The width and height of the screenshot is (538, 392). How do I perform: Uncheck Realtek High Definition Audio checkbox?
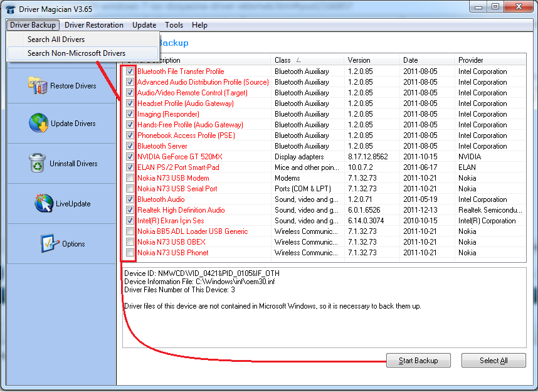[x=130, y=209]
